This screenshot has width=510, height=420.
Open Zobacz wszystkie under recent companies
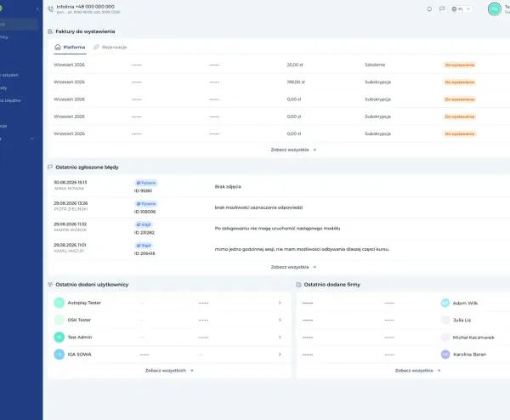pos(417,371)
